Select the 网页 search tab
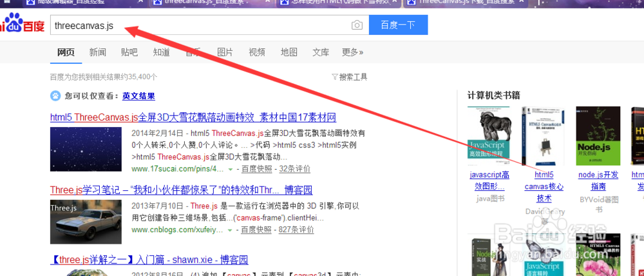Image resolution: width=644 pixels, height=276 pixels. 66,52
